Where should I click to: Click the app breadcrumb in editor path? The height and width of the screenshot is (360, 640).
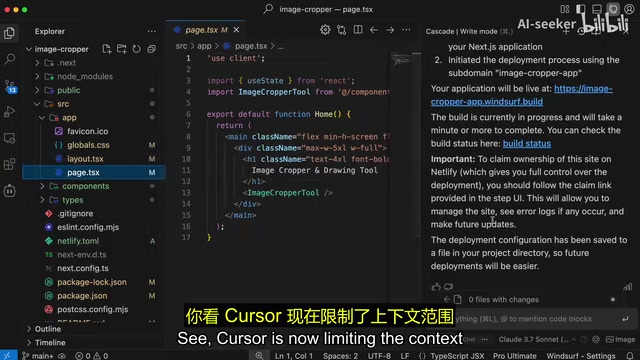coord(204,46)
